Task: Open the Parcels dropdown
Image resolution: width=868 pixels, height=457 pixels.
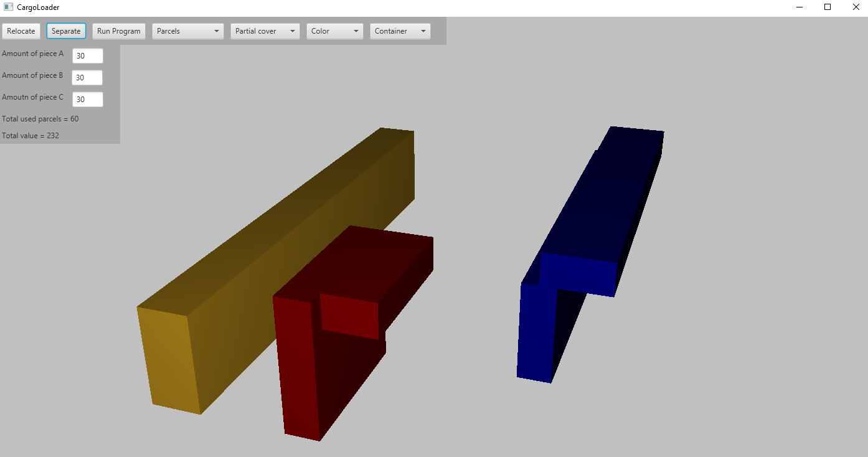Action: (187, 31)
